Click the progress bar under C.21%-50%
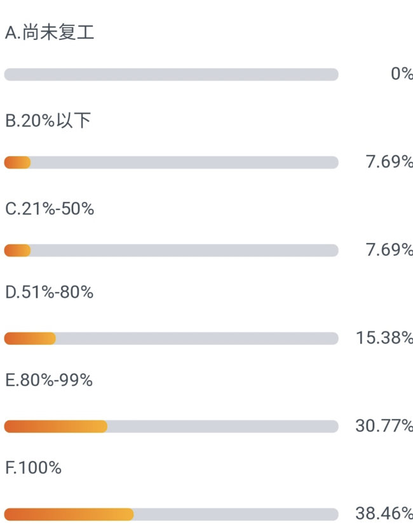413x532 pixels. [171, 250]
